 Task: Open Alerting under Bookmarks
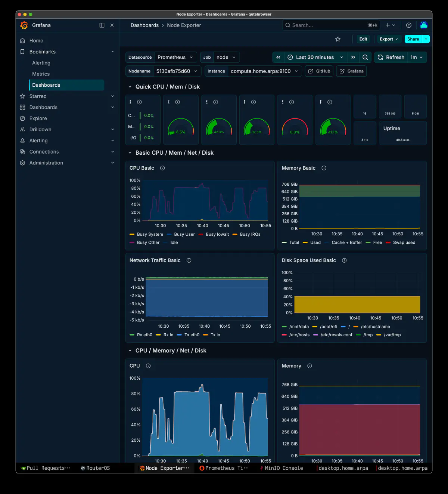41,63
